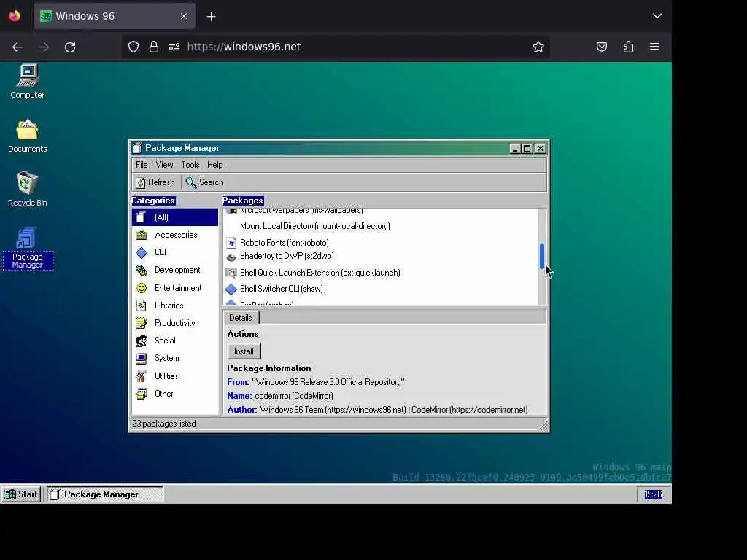
Task: Open the browser extensions icon
Action: pyautogui.click(x=628, y=47)
